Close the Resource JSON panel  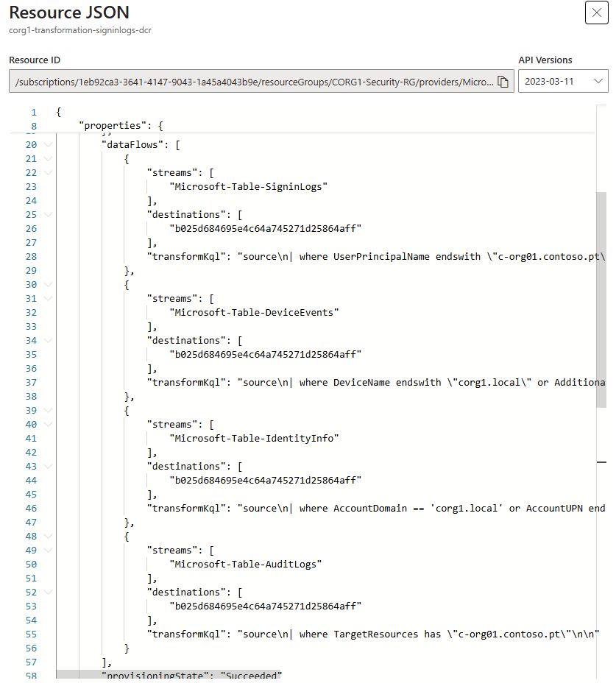tap(596, 13)
